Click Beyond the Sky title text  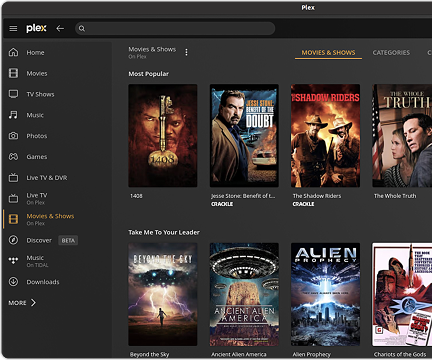point(150,354)
